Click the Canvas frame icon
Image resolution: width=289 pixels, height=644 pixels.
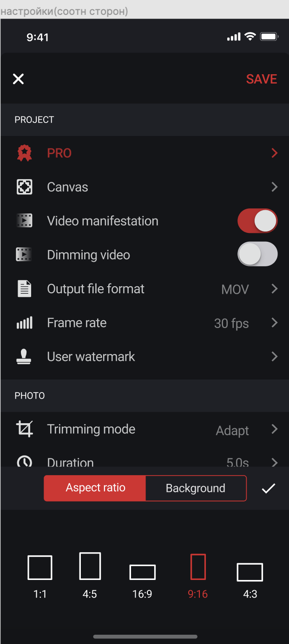pyautogui.click(x=24, y=187)
